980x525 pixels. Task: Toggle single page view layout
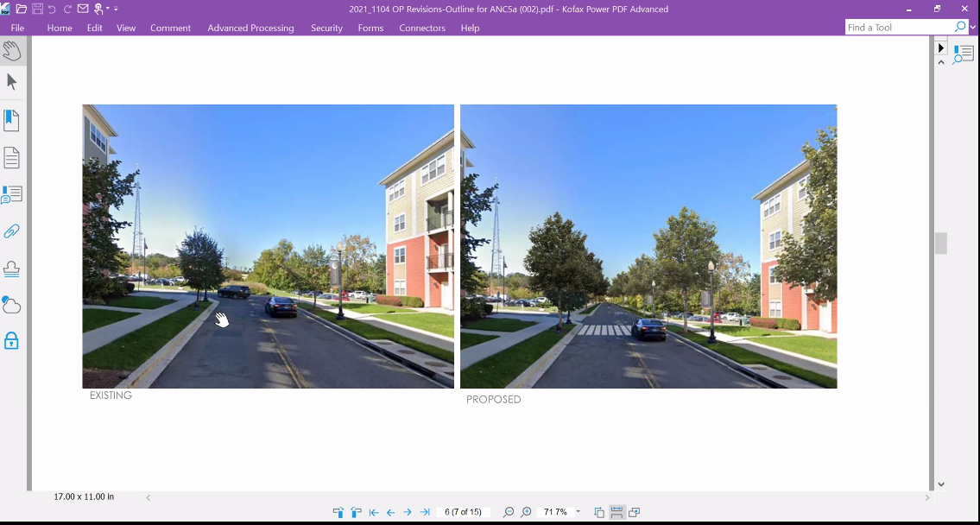click(x=599, y=512)
